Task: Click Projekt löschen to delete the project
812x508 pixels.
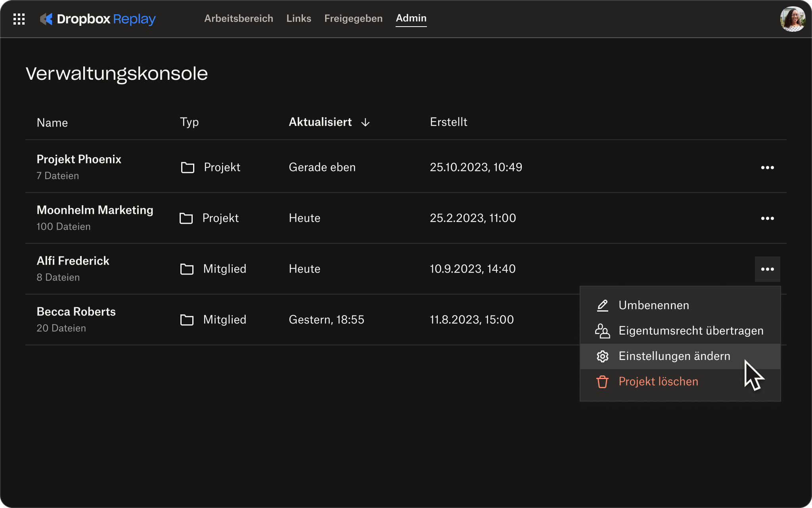Action: [658, 381]
